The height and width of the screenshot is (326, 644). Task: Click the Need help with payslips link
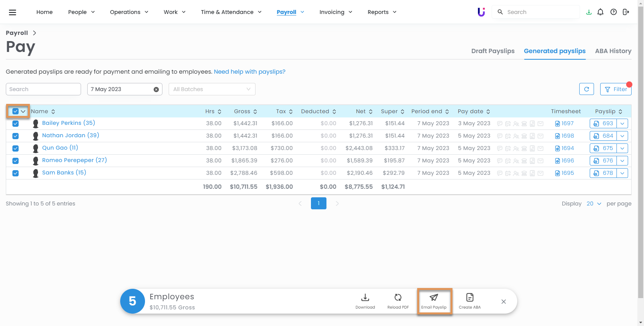coord(249,72)
